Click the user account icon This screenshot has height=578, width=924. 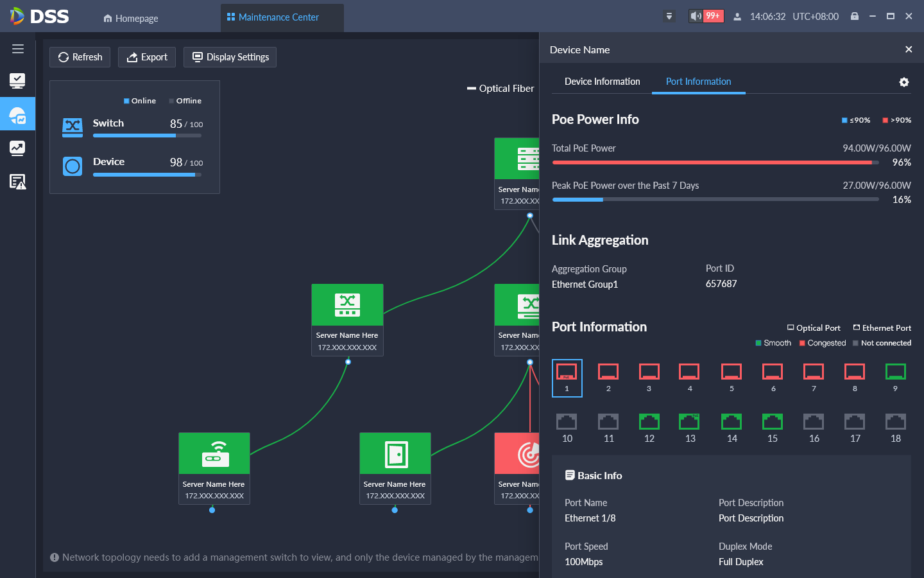[737, 17]
